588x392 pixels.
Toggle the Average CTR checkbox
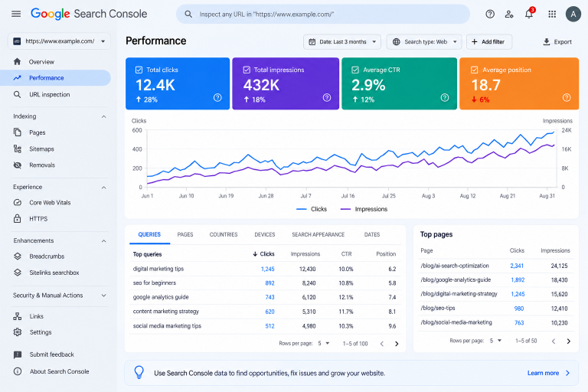point(355,70)
